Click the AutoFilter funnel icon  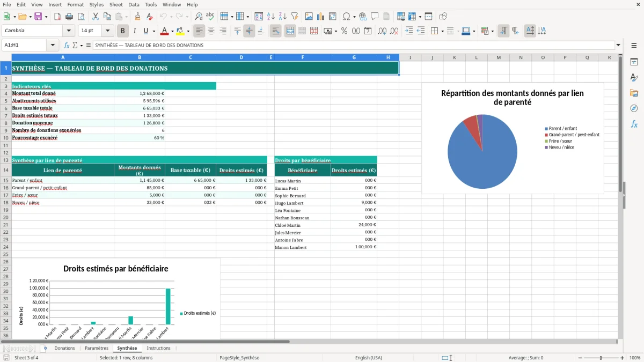point(294,17)
